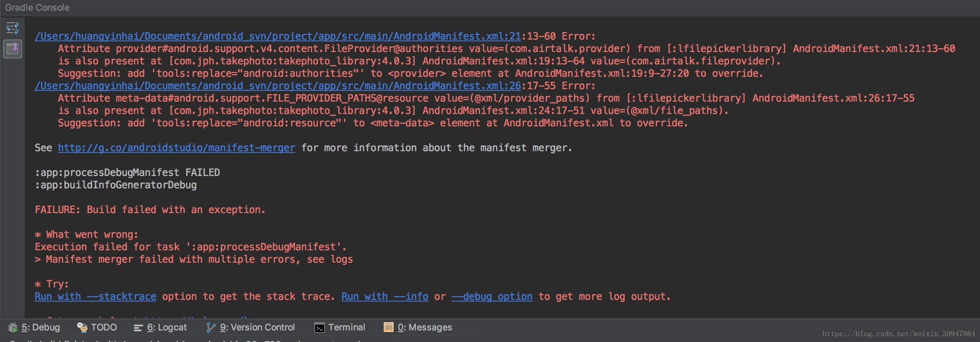Click the Logcat lines icon
This screenshot has width=980, height=342.
coord(138,328)
